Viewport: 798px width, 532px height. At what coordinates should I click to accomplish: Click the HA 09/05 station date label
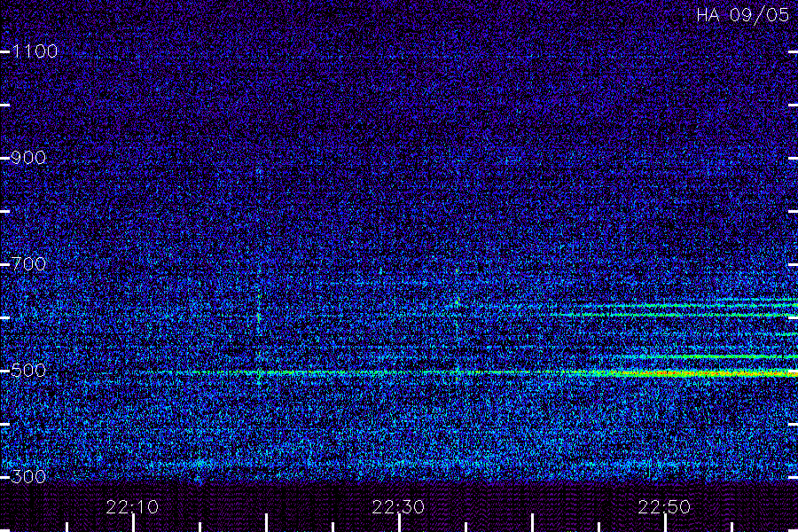pos(742,15)
